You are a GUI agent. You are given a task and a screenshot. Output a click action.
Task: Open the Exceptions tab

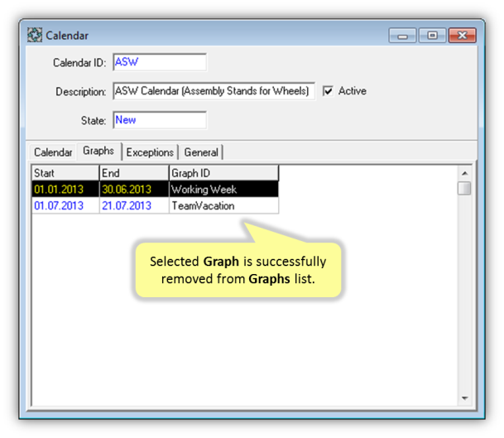(x=150, y=152)
